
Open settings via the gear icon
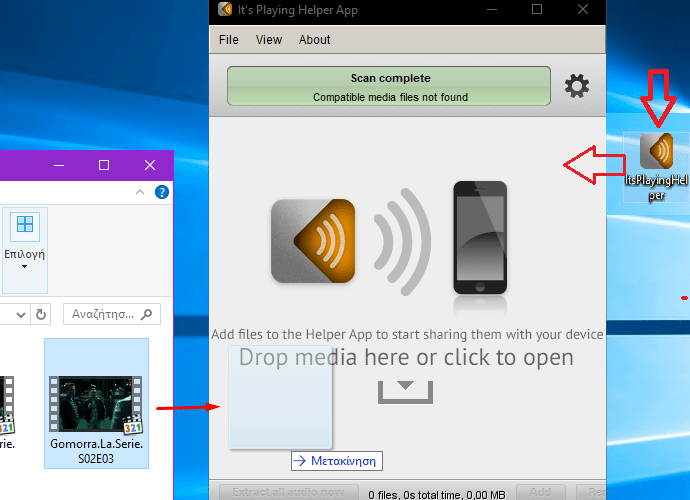[x=576, y=86]
